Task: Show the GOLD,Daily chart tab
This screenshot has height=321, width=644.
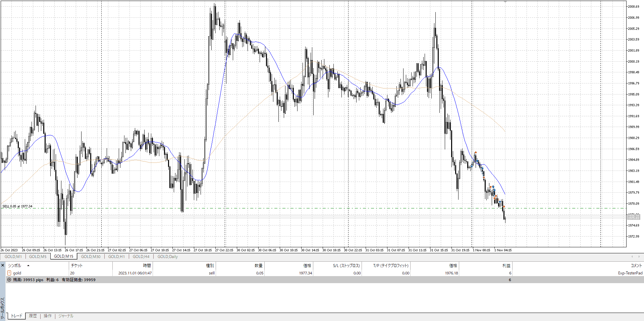Action: coord(167,257)
